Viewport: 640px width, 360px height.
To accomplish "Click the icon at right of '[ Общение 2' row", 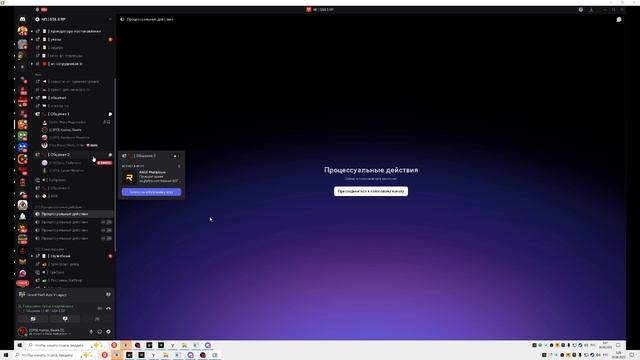I will pos(110,155).
